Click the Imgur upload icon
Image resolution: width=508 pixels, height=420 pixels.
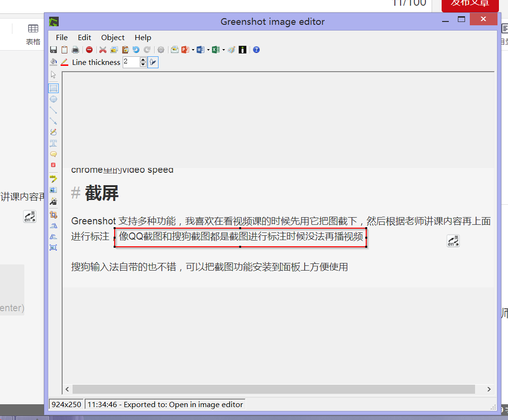(243, 50)
